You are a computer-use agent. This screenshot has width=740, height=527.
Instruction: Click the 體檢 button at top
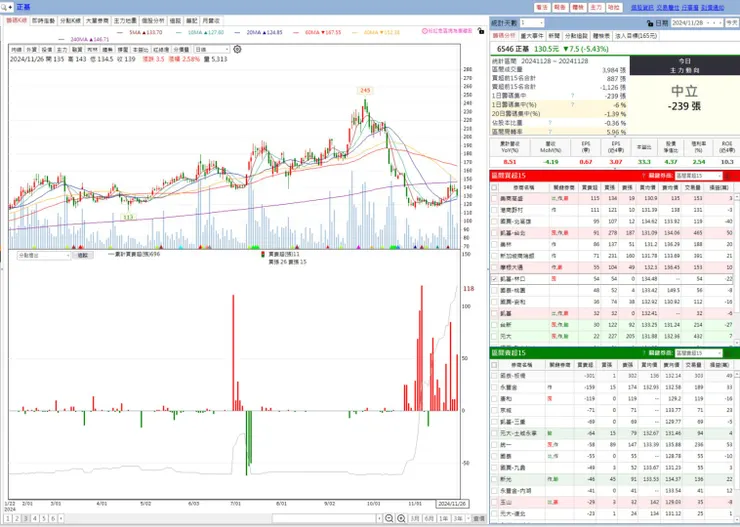tap(578, 8)
